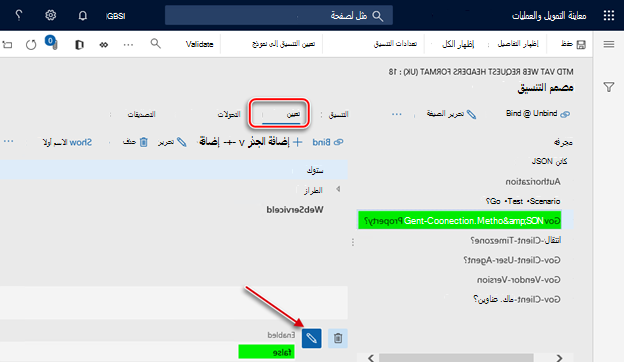Open the action bar ellipsis overflow
The width and height of the screenshot is (624, 362).
(128, 45)
